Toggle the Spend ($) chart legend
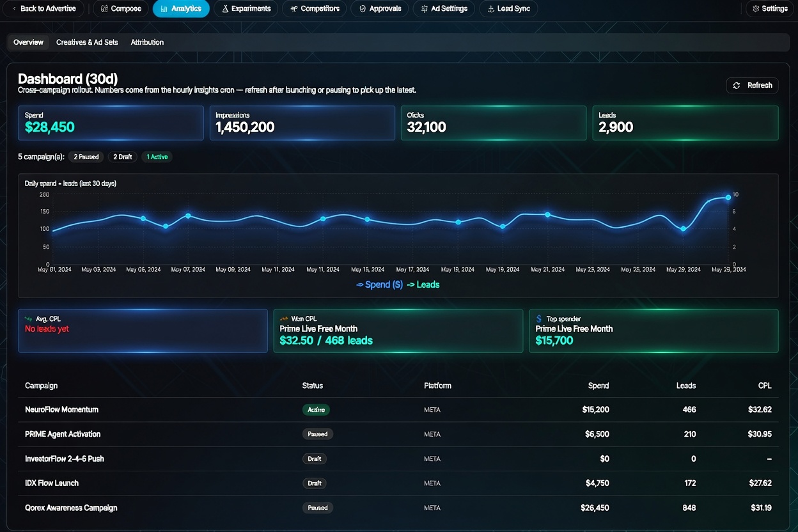This screenshot has height=532, width=798. 380,285
